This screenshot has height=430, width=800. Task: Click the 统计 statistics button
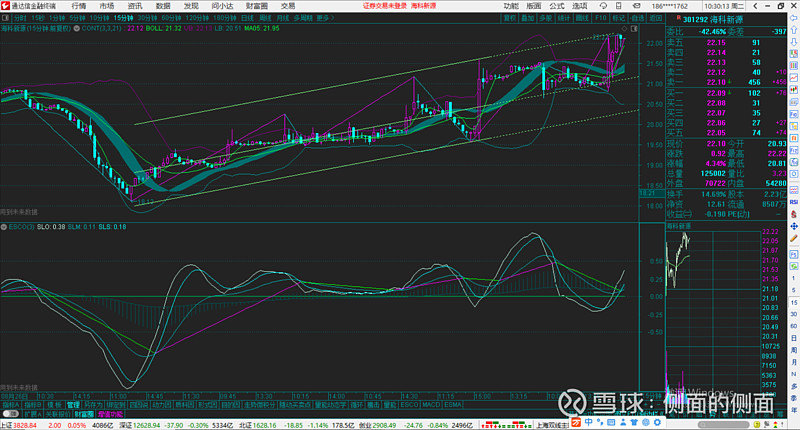[563, 18]
